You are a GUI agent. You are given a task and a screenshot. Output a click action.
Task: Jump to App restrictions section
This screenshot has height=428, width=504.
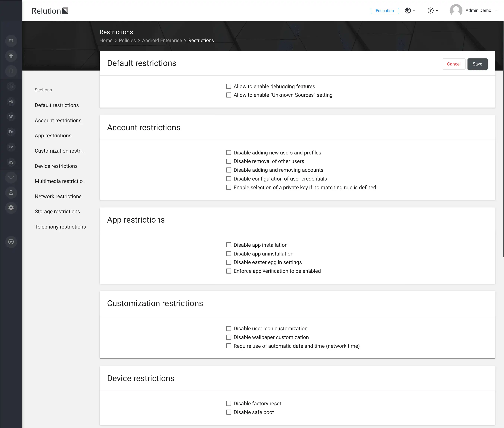53,136
